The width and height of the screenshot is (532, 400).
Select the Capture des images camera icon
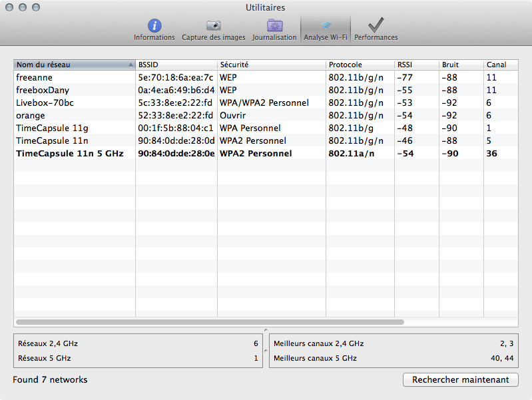point(214,27)
